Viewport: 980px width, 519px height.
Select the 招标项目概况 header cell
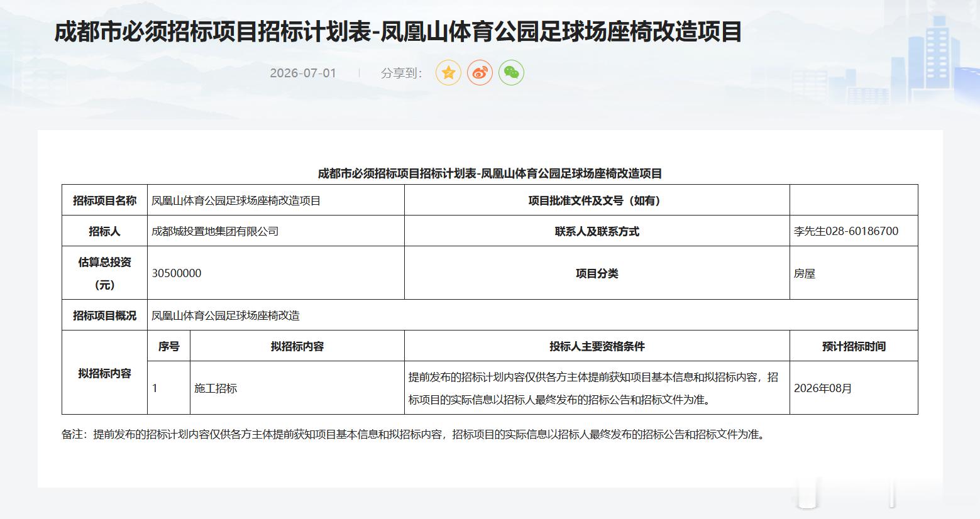tap(104, 315)
